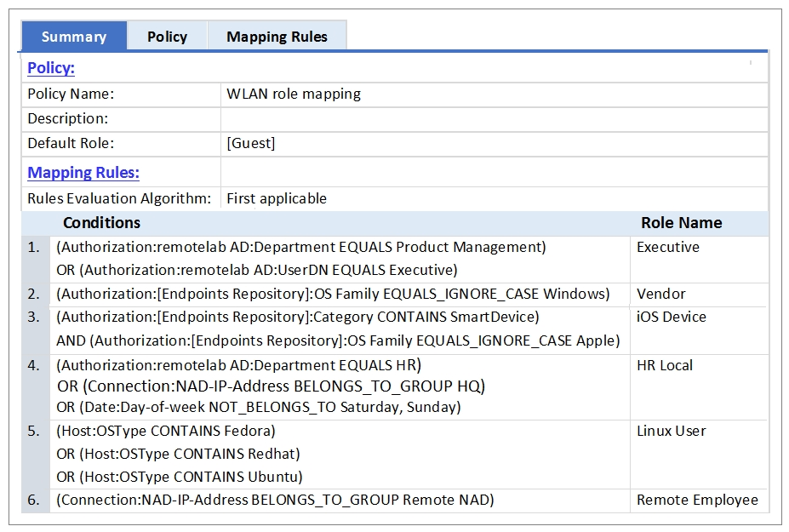This screenshot has width=789, height=532.
Task: Select the Remote Employee role name
Action: pyautogui.click(x=697, y=500)
